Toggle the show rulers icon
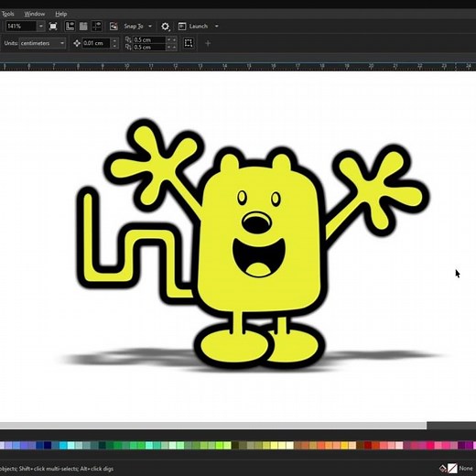Viewport: 476px width, 476px height. coord(70,27)
